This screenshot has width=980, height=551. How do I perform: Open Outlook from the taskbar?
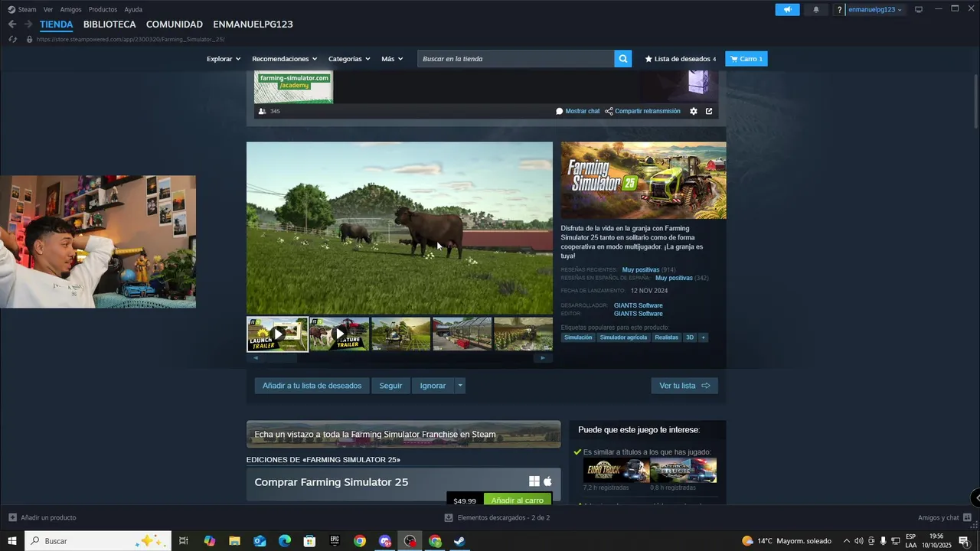[x=260, y=541]
